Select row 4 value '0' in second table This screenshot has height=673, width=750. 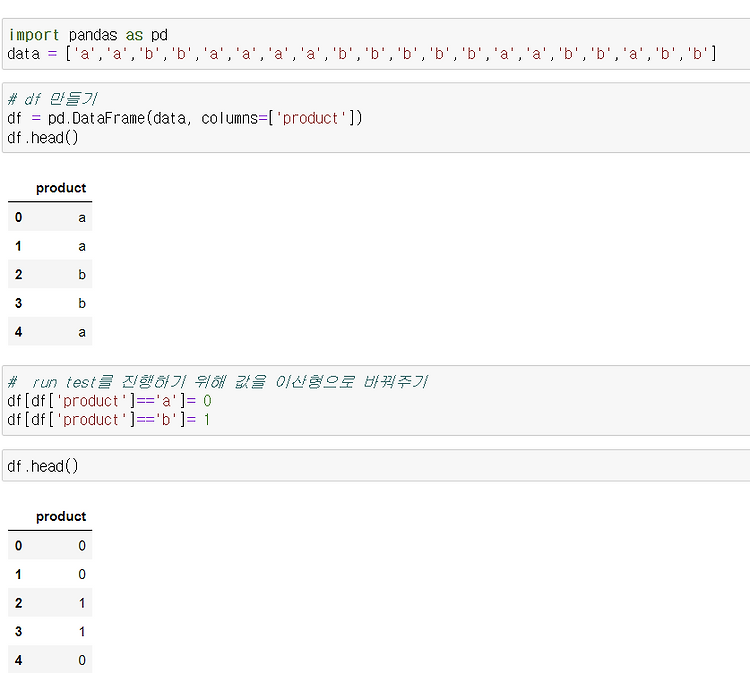pyautogui.click(x=82, y=661)
